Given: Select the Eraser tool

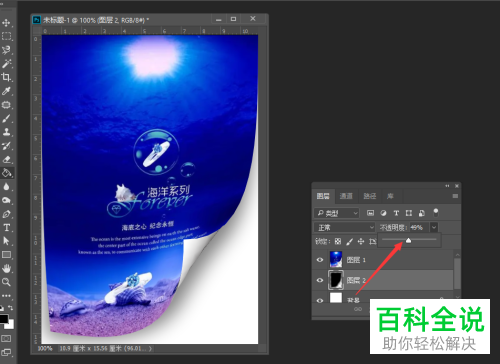Looking at the screenshot, I should 6,159.
